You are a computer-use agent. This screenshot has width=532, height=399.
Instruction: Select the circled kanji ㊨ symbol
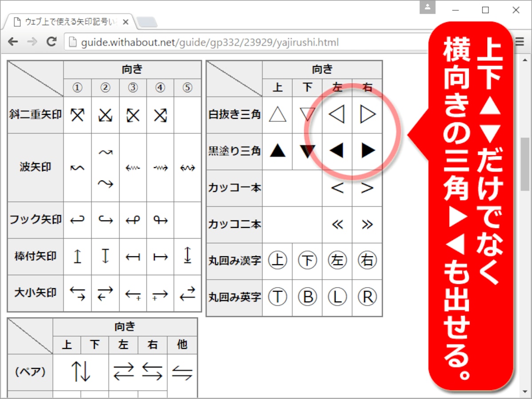coord(368,260)
